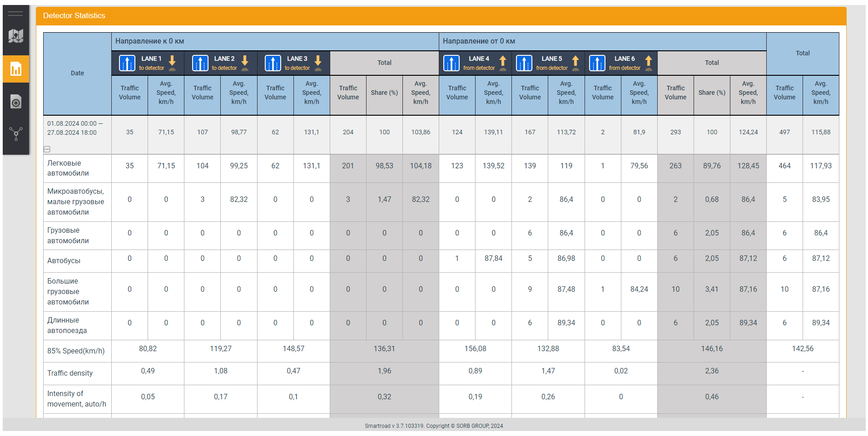Click LANE 5 up-arrow direction icon
868x436 pixels.
pyautogui.click(x=575, y=63)
